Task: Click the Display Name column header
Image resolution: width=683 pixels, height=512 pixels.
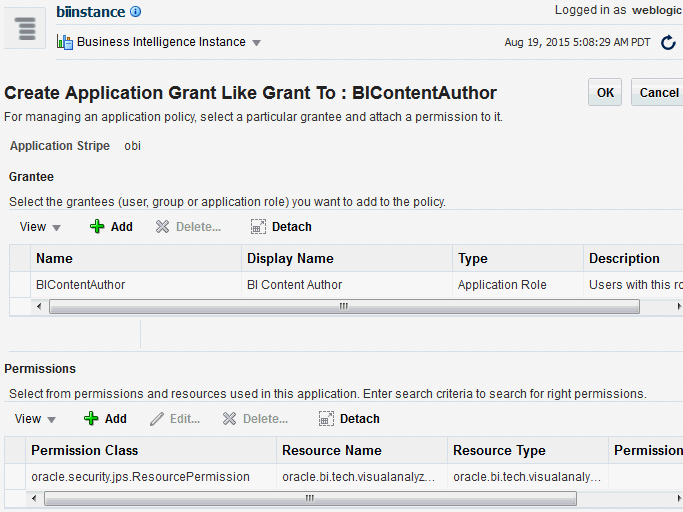Action: 347,258
